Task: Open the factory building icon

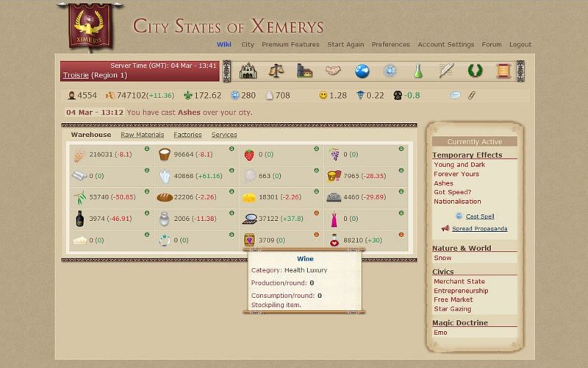Action: [x=304, y=71]
